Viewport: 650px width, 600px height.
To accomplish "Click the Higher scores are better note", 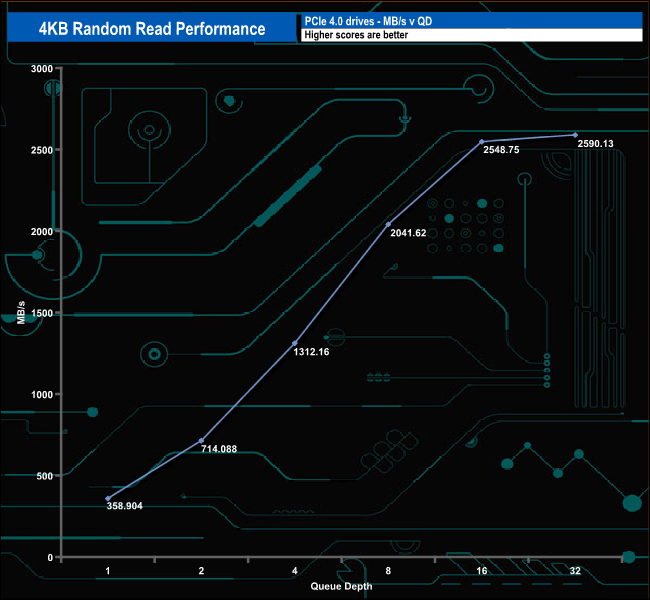I will pyautogui.click(x=470, y=35).
